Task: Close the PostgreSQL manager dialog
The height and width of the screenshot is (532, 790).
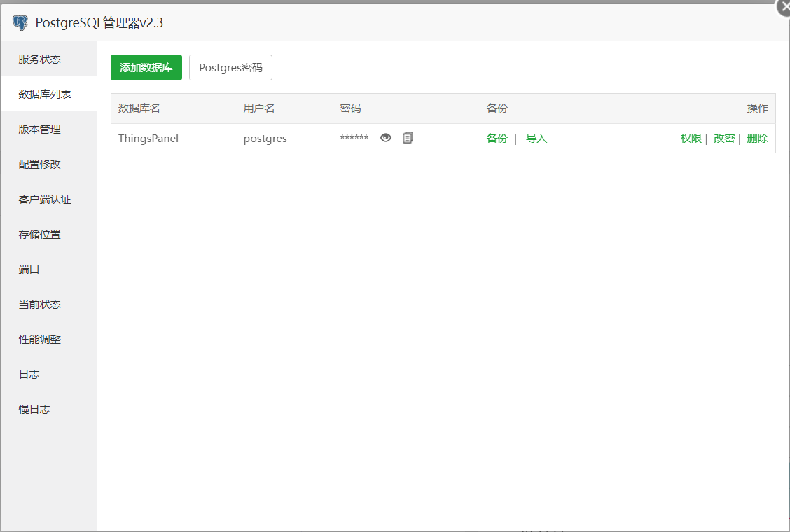Action: [x=782, y=7]
